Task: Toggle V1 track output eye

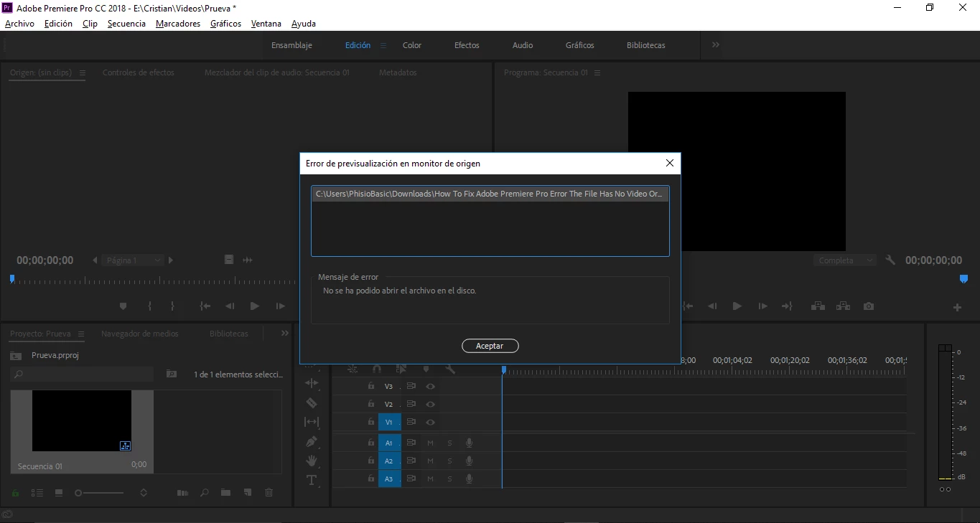Action: point(430,422)
